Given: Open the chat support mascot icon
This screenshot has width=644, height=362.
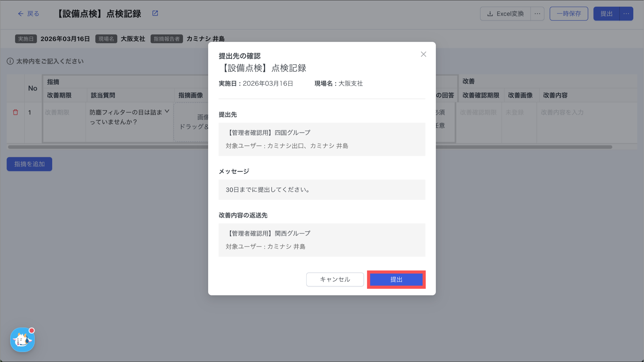Looking at the screenshot, I should [x=22, y=340].
